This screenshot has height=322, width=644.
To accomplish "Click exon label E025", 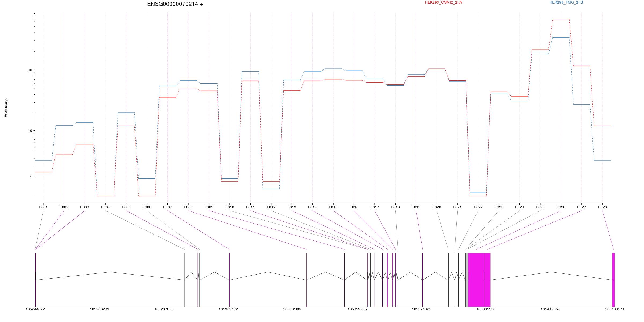I will (540, 207).
